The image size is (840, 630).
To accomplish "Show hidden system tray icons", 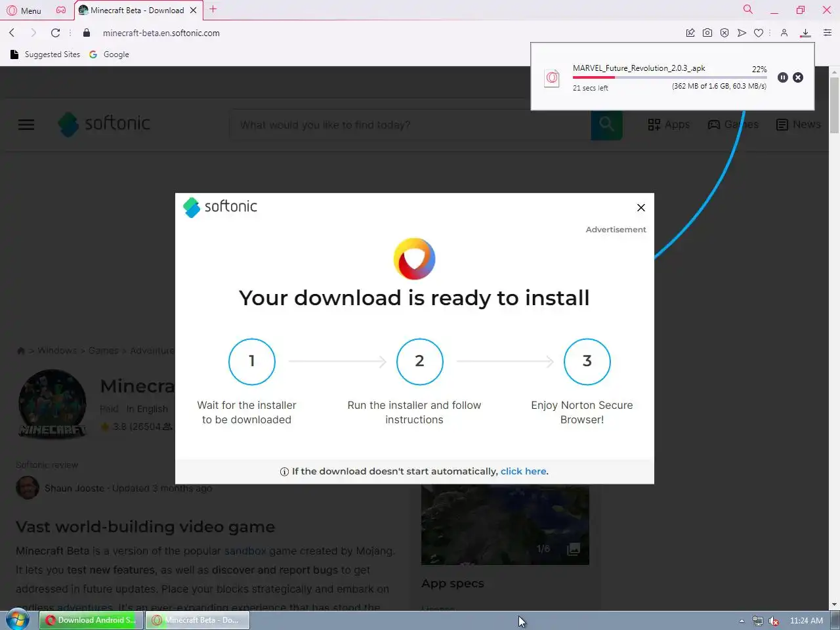I will tap(742, 621).
